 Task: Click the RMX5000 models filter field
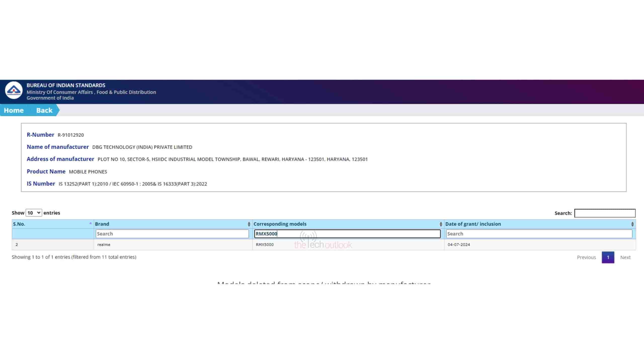(x=347, y=234)
